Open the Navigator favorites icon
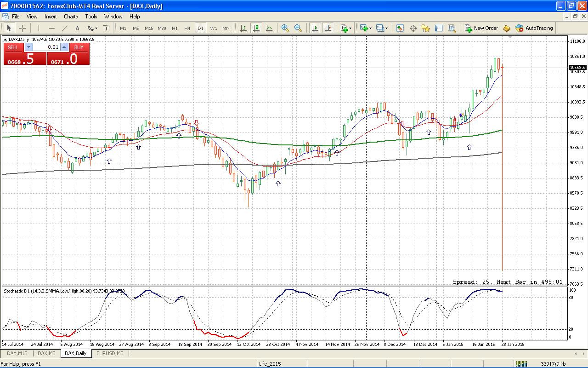This screenshot has height=368, width=588. (x=426, y=28)
